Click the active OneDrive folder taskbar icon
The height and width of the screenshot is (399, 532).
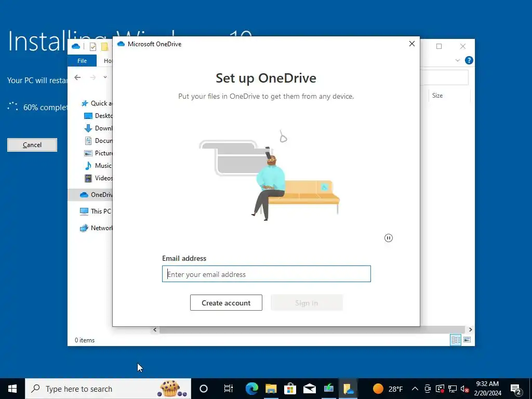(348, 389)
